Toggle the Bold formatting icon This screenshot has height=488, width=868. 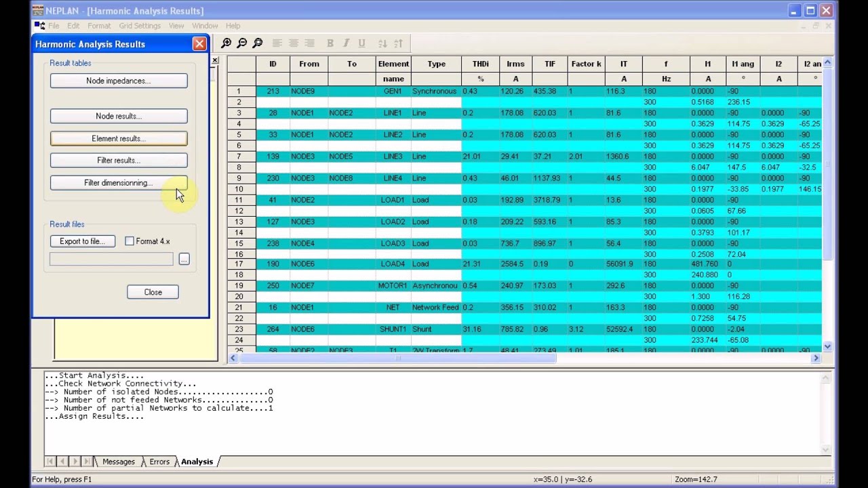(x=330, y=43)
